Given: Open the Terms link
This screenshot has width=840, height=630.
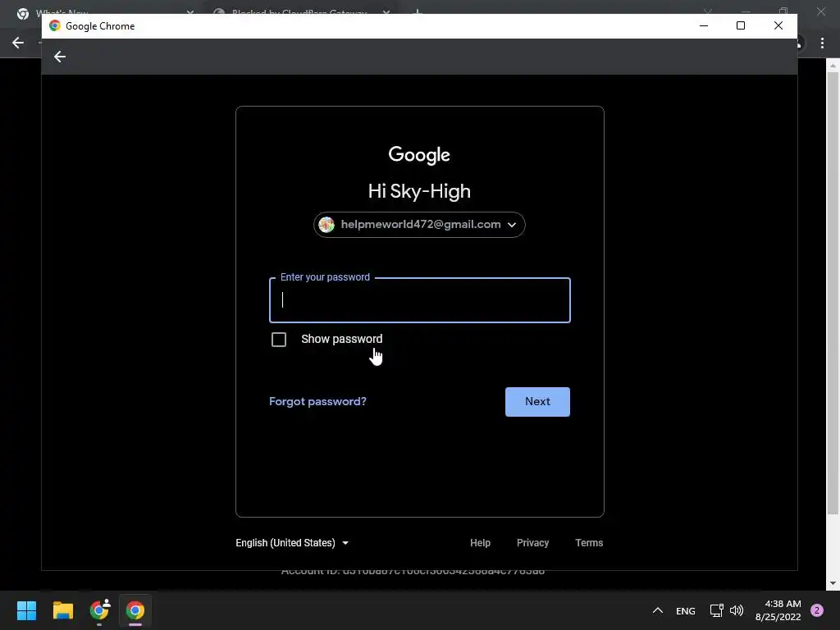Looking at the screenshot, I should 589,543.
